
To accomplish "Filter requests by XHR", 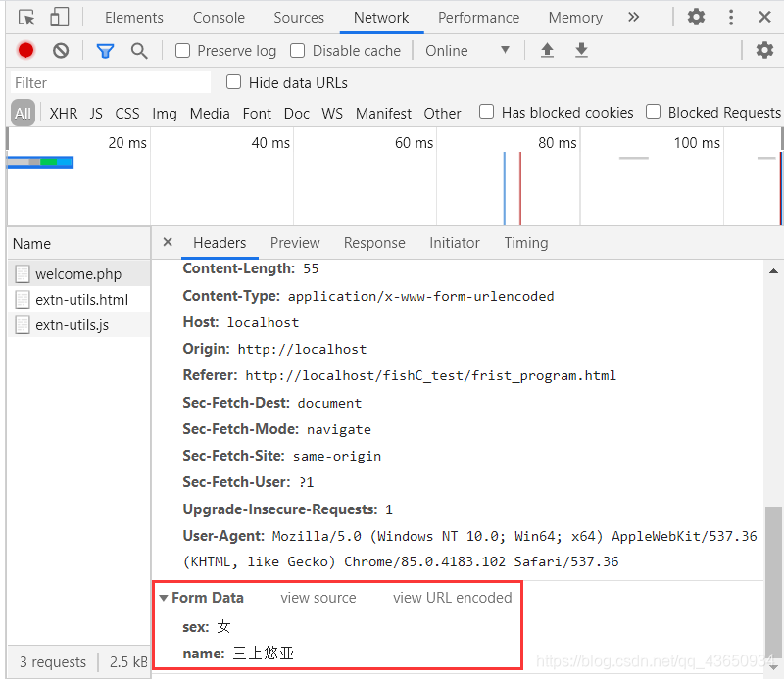I will 64,114.
